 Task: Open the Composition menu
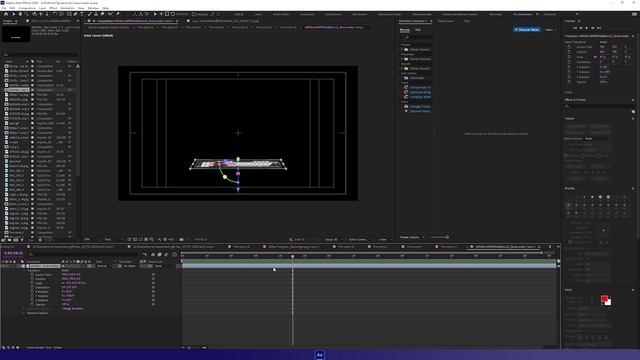27,8
